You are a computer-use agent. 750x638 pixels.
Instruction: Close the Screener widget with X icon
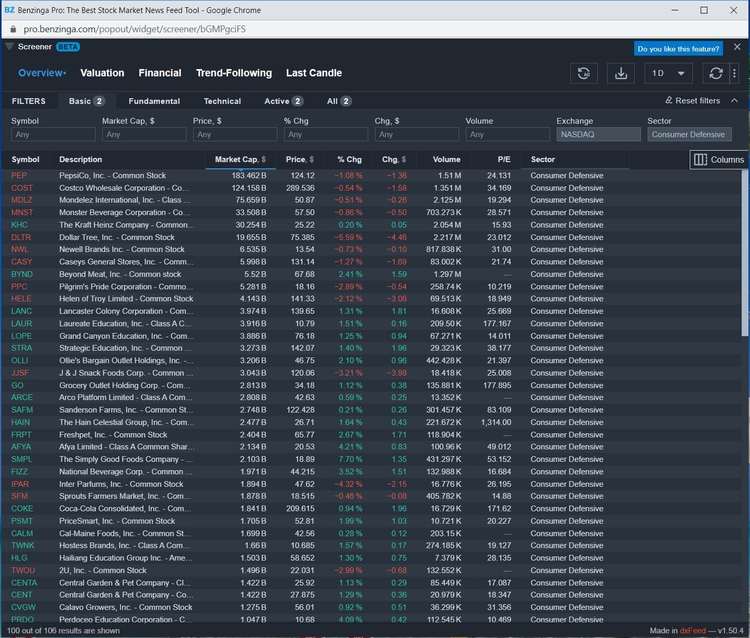(x=737, y=47)
